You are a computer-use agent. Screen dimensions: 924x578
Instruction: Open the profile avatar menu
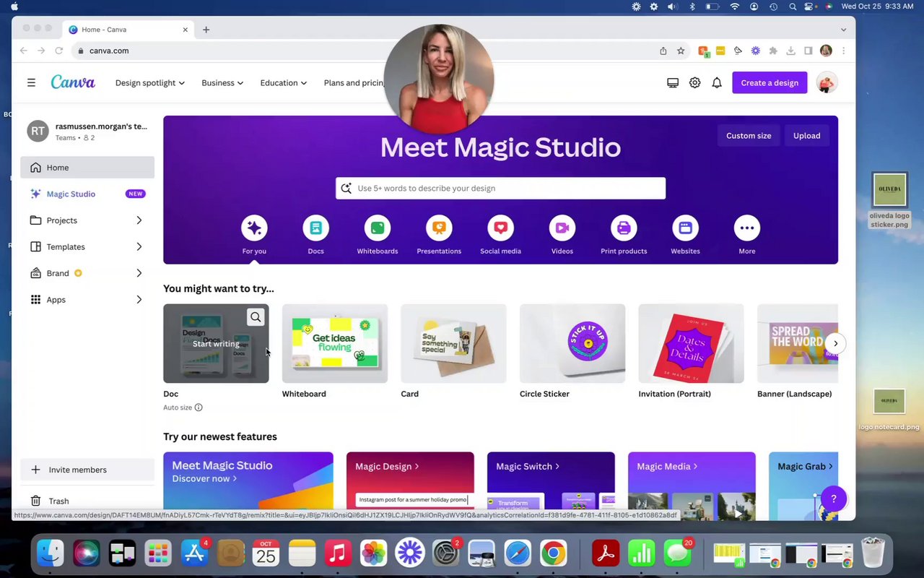(827, 82)
